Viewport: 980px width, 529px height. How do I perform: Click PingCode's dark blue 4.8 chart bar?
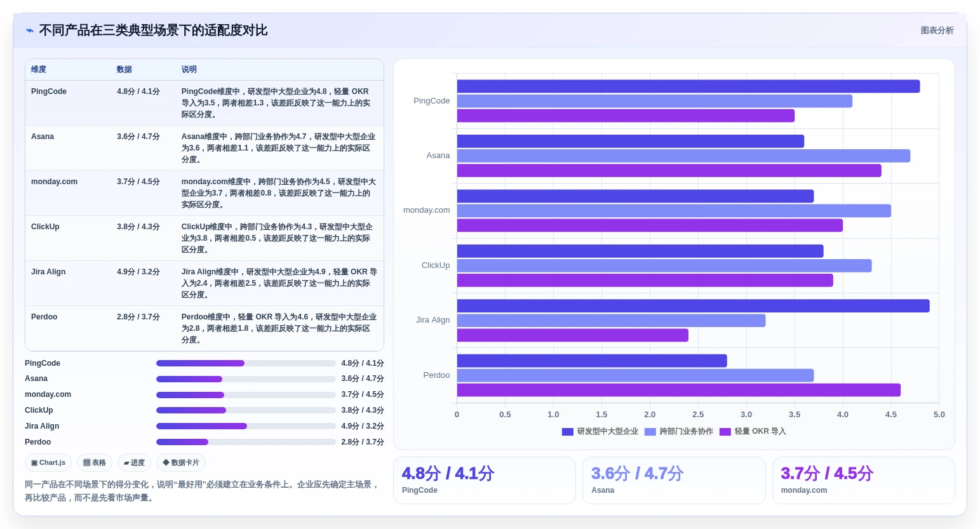click(x=688, y=86)
